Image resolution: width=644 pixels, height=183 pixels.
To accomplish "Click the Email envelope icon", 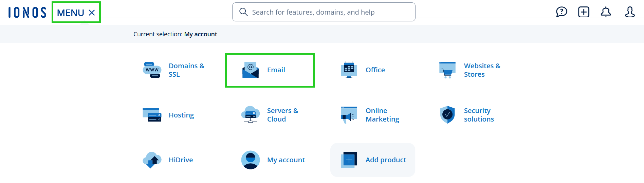I will 251,70.
